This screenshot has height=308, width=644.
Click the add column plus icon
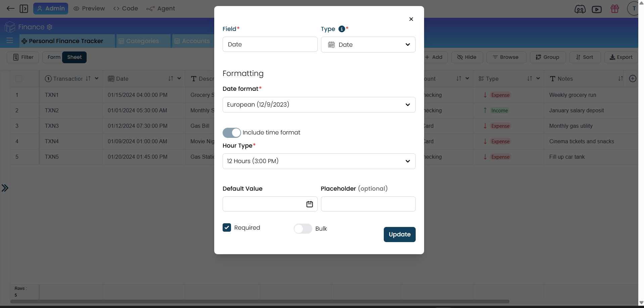(x=632, y=79)
